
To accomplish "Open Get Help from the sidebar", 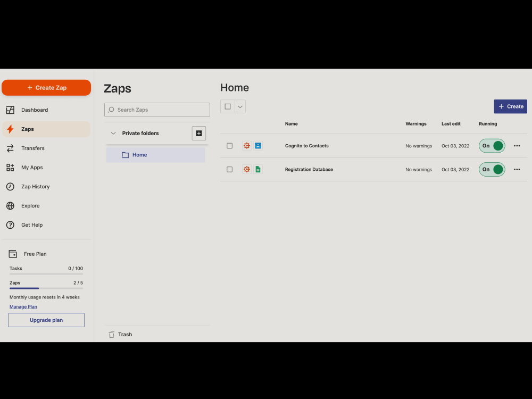I will (10, 225).
